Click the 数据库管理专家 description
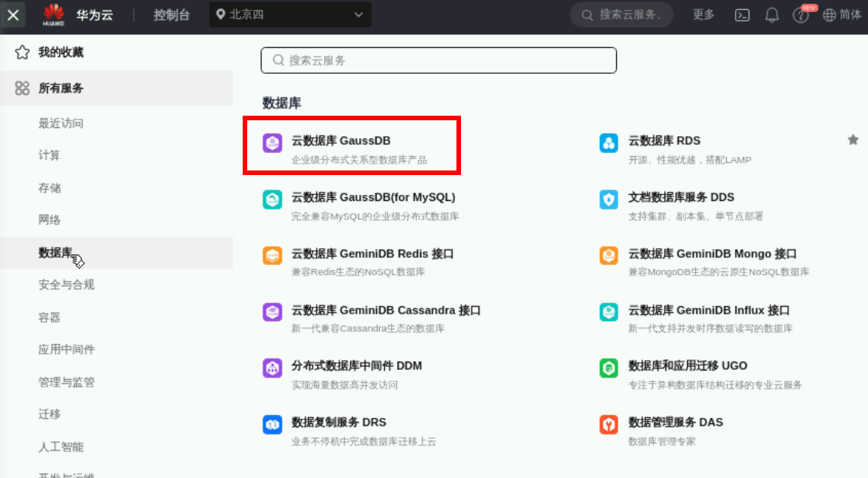Viewport: 868px width, 478px height. pyautogui.click(x=662, y=441)
